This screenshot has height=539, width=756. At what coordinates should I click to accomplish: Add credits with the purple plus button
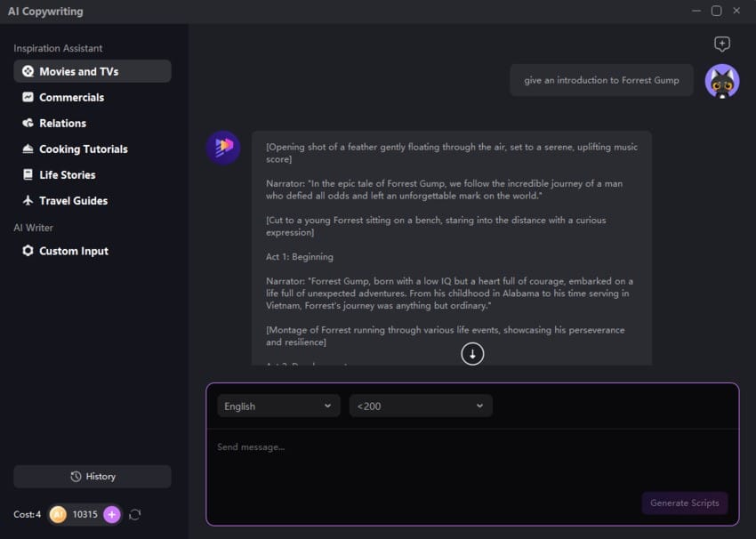(112, 514)
